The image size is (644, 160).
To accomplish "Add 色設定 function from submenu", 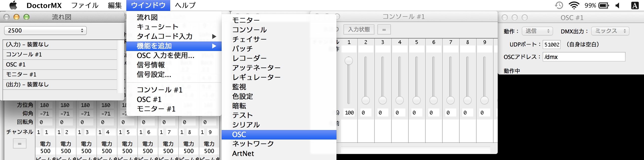I will (x=279, y=96).
